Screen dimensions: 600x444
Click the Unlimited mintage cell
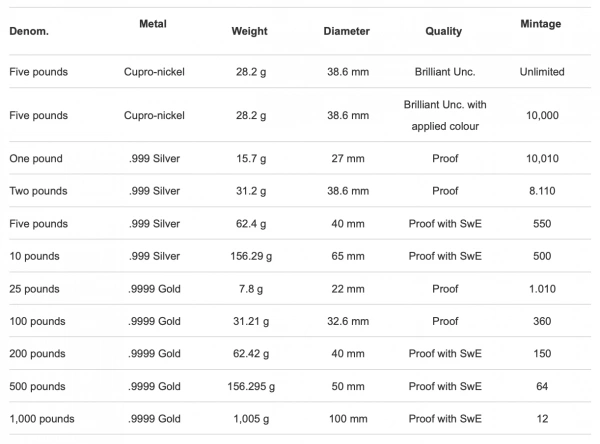(542, 72)
